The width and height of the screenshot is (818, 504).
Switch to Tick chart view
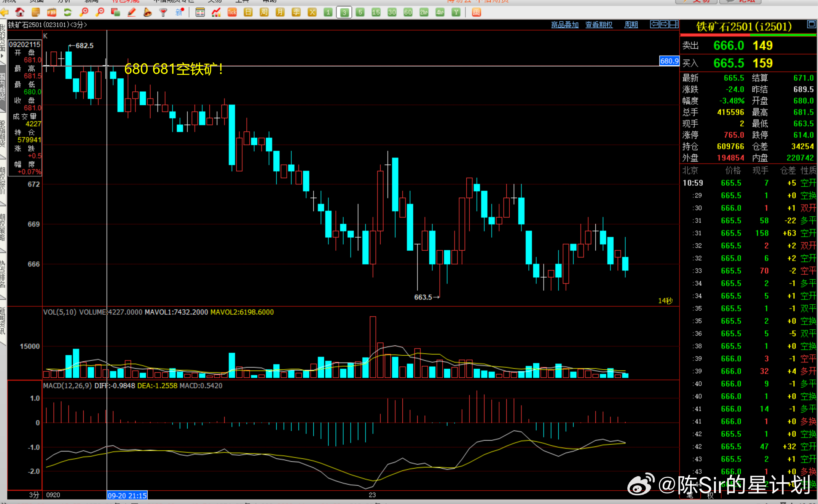[232, 12]
